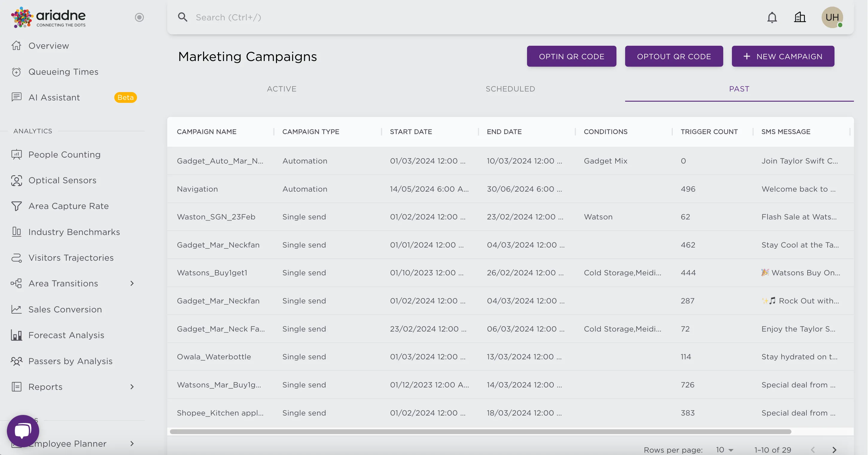868x455 pixels.
Task: Toggle the sidebar collapse control near the logo
Action: click(139, 17)
